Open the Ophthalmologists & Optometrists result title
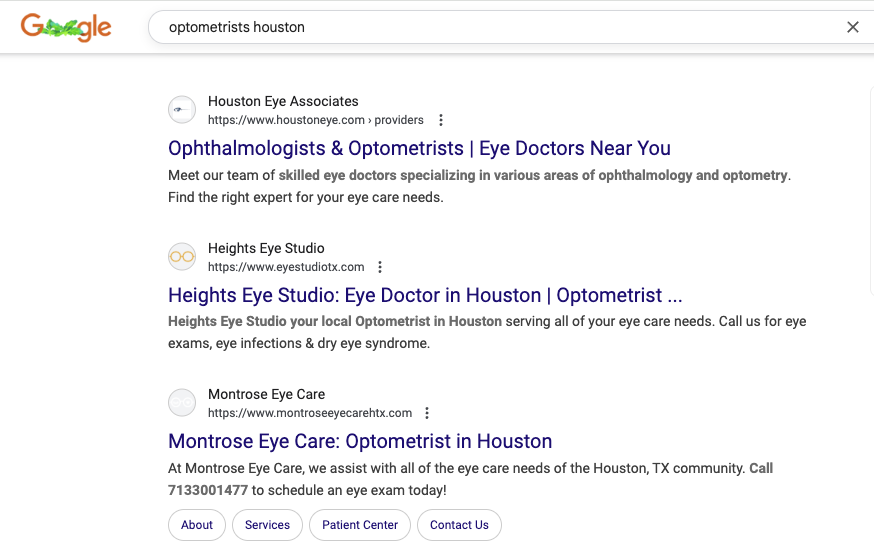 (x=419, y=148)
